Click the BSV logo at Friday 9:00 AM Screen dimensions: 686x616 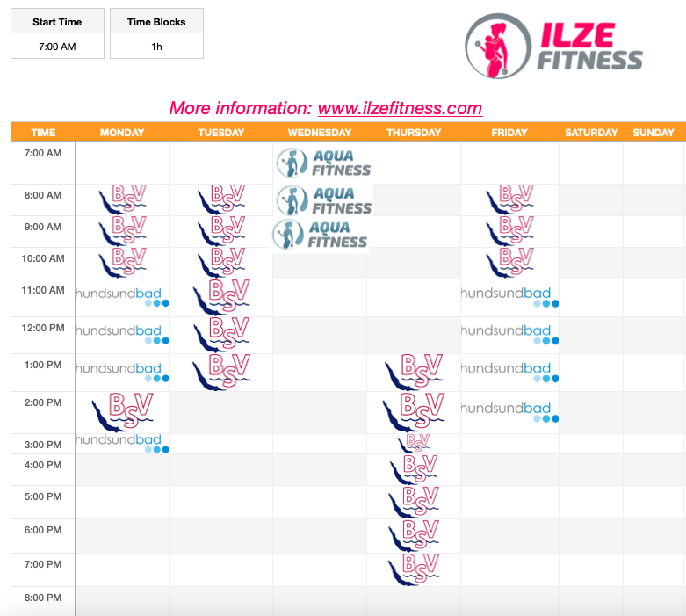click(509, 231)
